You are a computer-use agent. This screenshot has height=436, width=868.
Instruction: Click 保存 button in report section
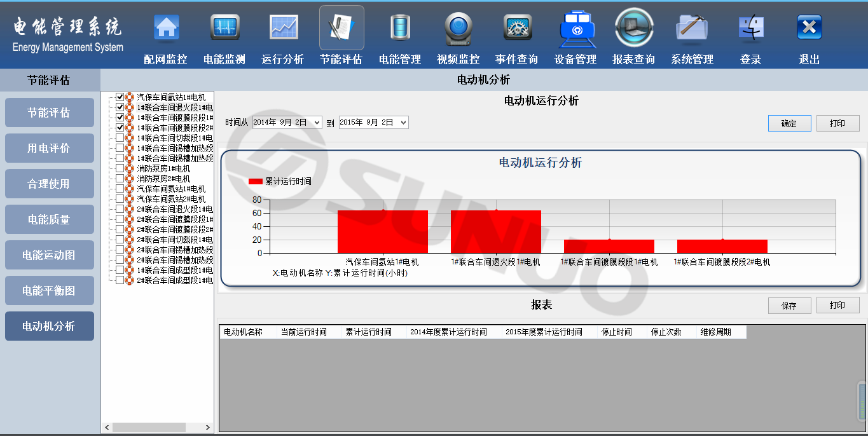coord(789,306)
